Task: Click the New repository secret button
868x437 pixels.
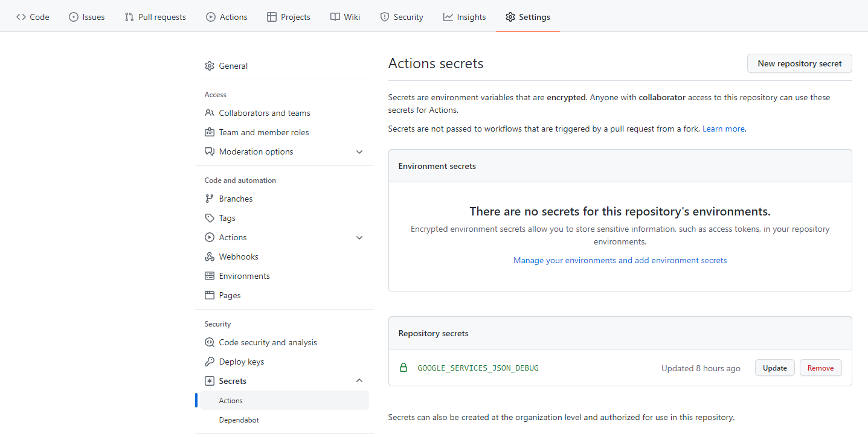Action: [799, 63]
